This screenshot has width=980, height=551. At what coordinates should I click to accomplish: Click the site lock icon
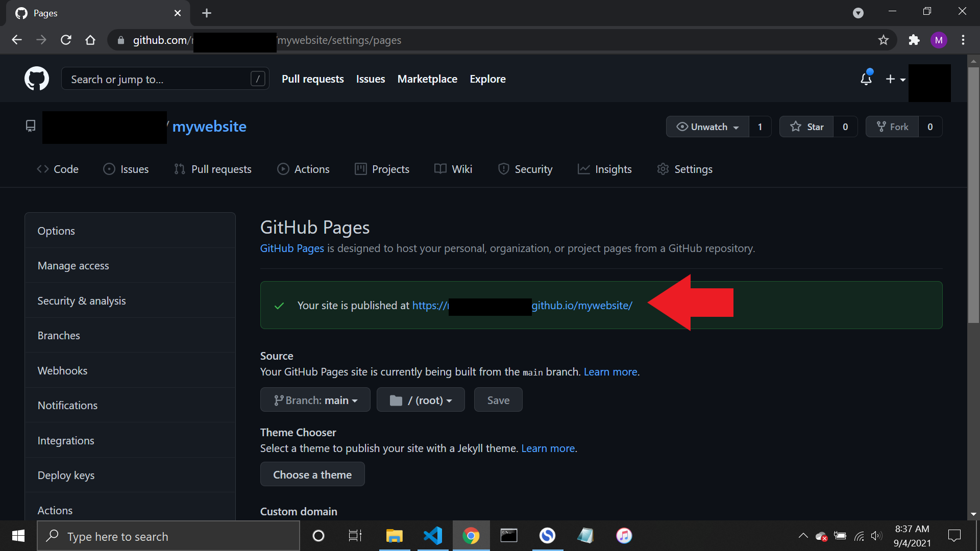pos(121,40)
